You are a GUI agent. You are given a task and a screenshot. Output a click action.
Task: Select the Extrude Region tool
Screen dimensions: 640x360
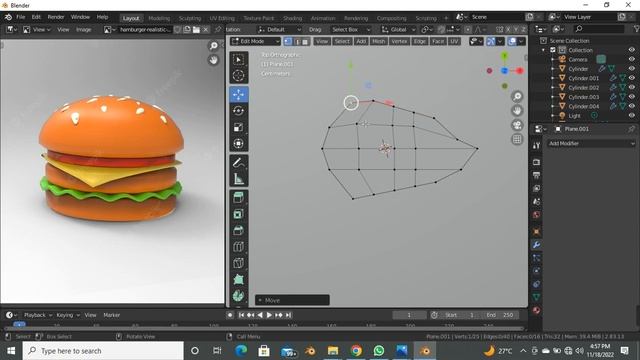click(239, 198)
